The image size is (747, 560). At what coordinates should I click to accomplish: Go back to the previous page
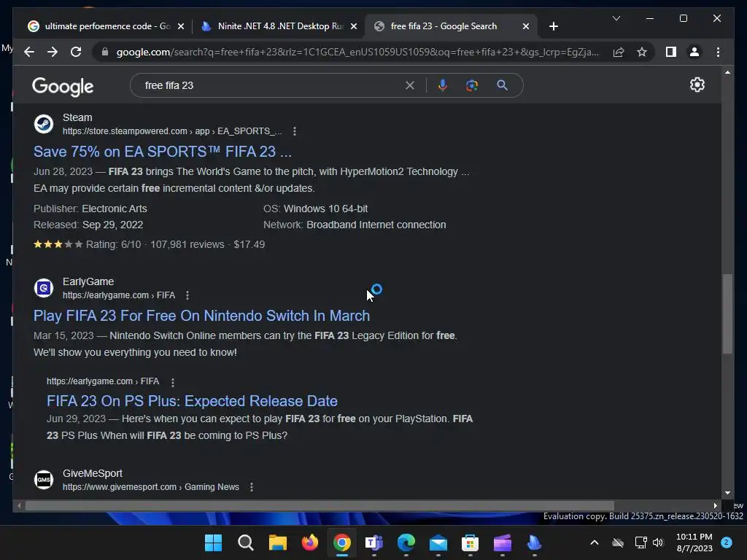click(x=29, y=52)
